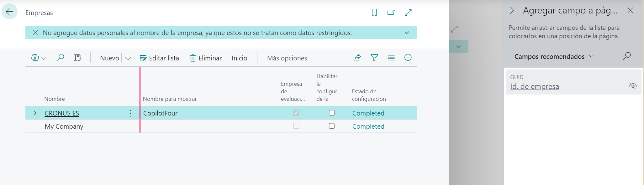Expand the Nuevo dropdown arrow
Viewport: 644px width, 185px height.
(128, 58)
